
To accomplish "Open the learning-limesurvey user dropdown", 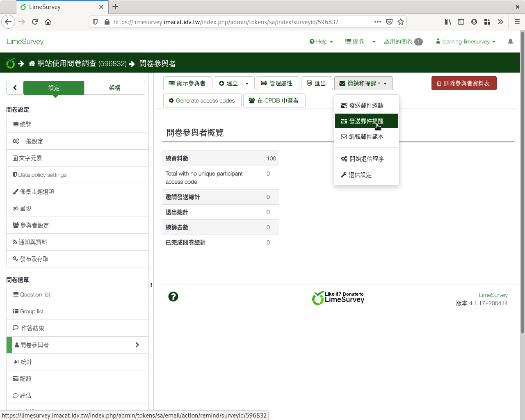I will 466,41.
